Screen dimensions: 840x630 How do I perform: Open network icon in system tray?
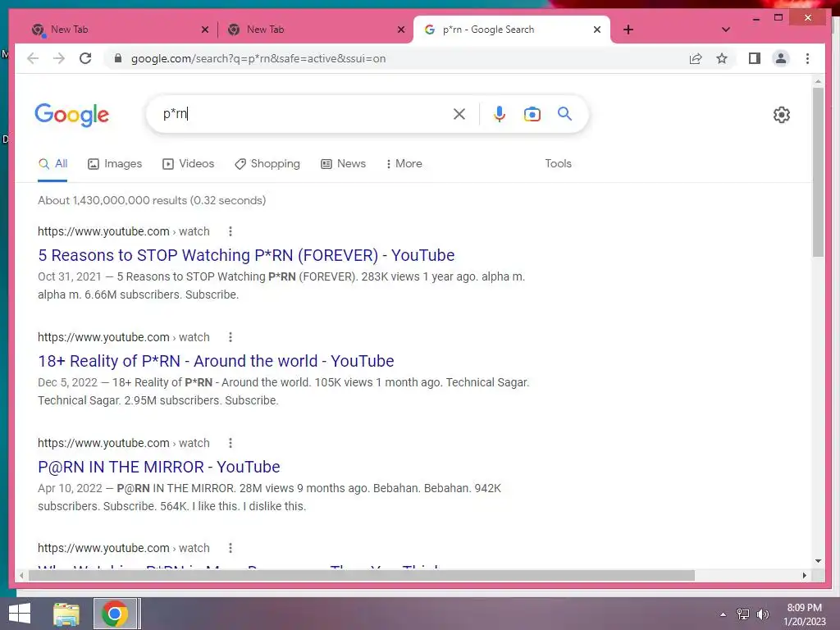(x=743, y=614)
